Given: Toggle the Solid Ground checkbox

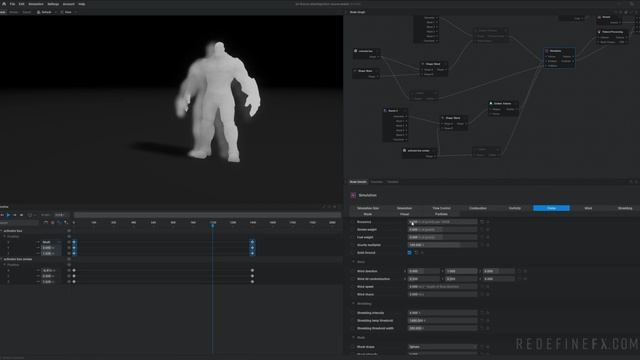Looking at the screenshot, I should (410, 253).
